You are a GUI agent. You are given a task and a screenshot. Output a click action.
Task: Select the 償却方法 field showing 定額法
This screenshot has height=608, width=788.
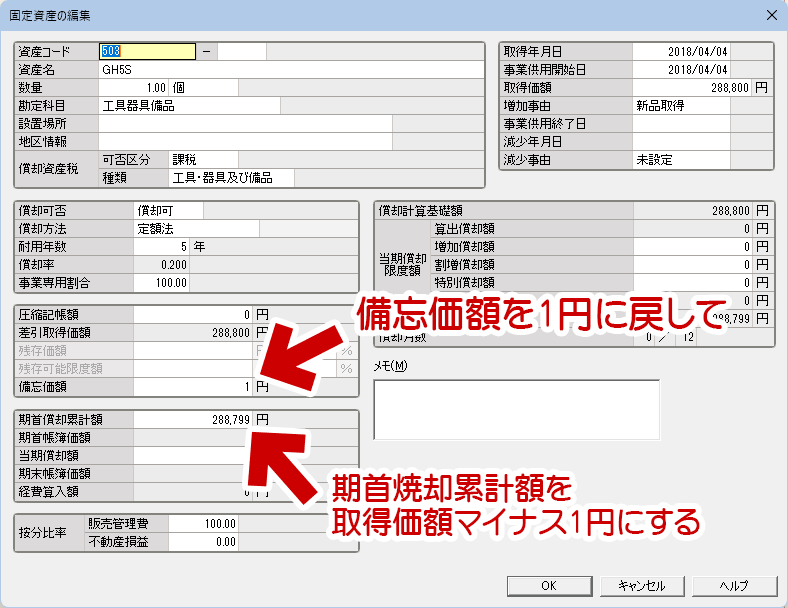[196, 229]
